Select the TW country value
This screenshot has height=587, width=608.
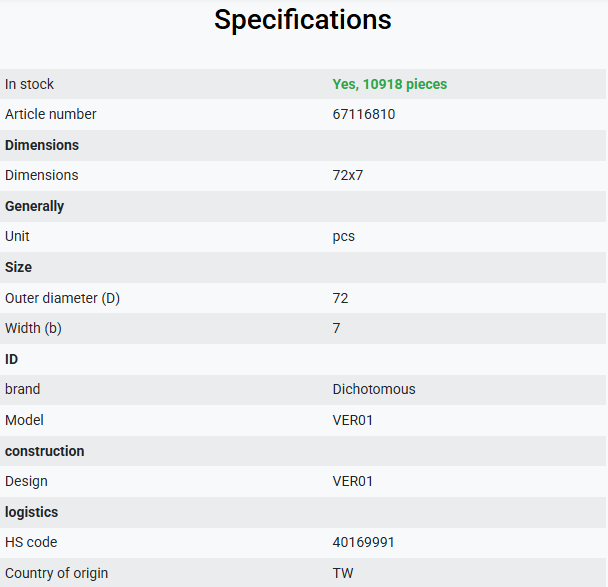tap(343, 573)
